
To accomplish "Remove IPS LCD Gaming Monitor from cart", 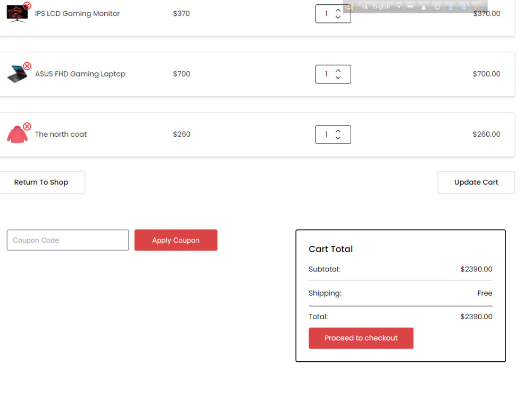I will click(27, 5).
